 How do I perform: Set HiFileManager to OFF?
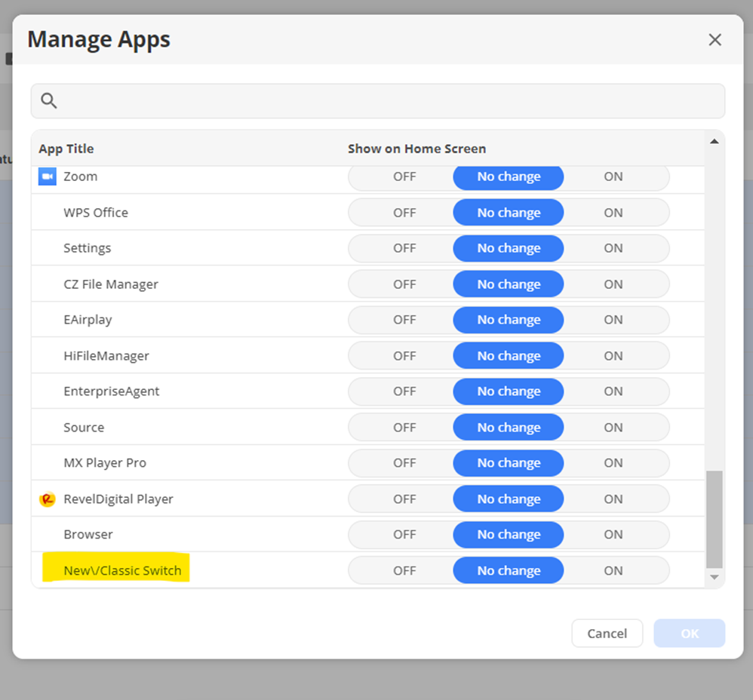point(404,356)
